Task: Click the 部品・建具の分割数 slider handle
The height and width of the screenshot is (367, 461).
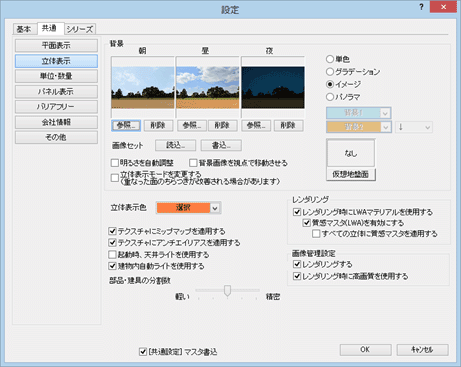Action: point(227,290)
